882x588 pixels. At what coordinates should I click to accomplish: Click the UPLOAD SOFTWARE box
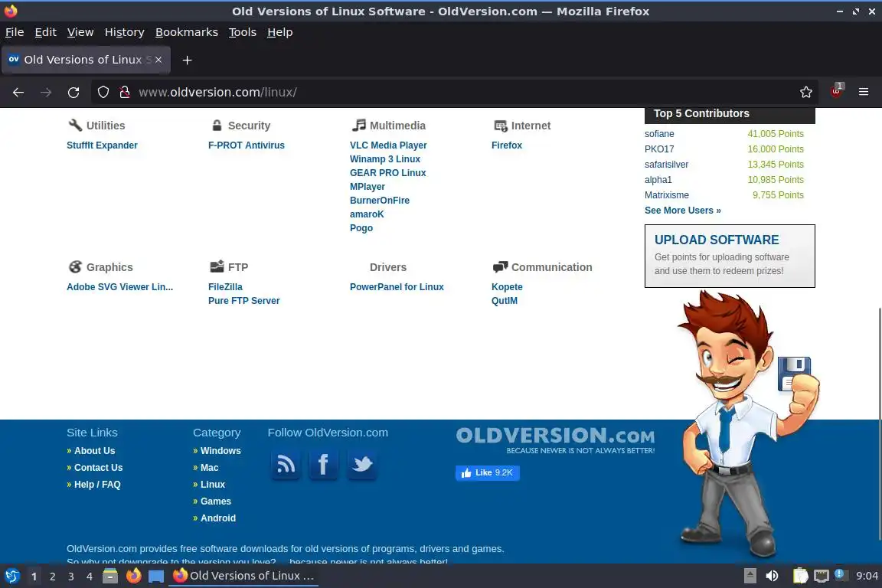(730, 256)
